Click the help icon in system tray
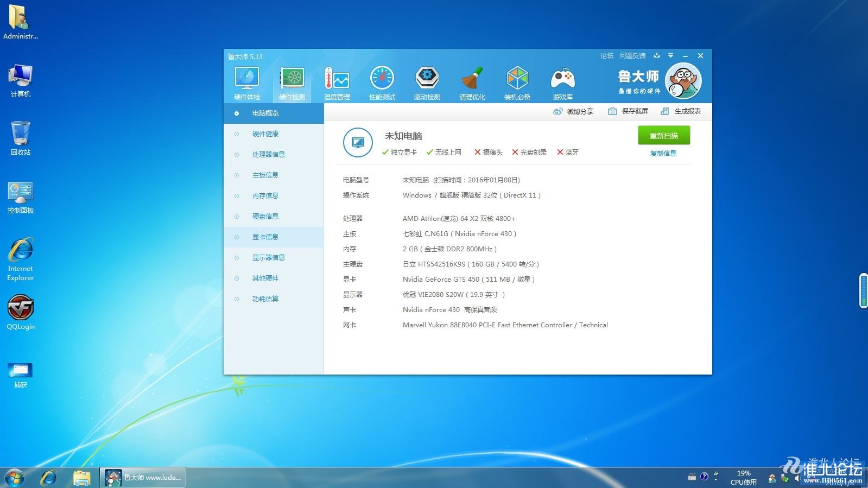The image size is (868, 488). point(704,477)
